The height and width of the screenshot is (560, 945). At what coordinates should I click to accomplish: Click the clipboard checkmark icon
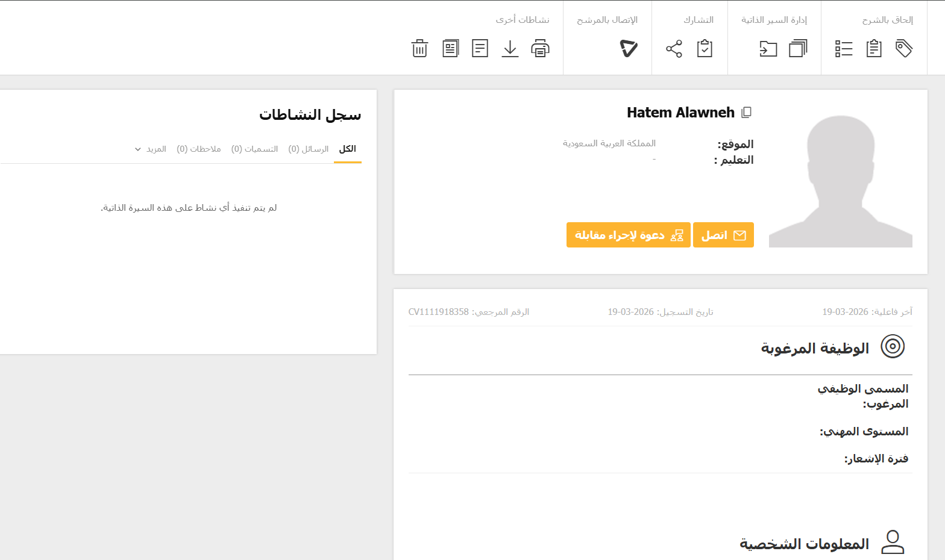click(705, 48)
